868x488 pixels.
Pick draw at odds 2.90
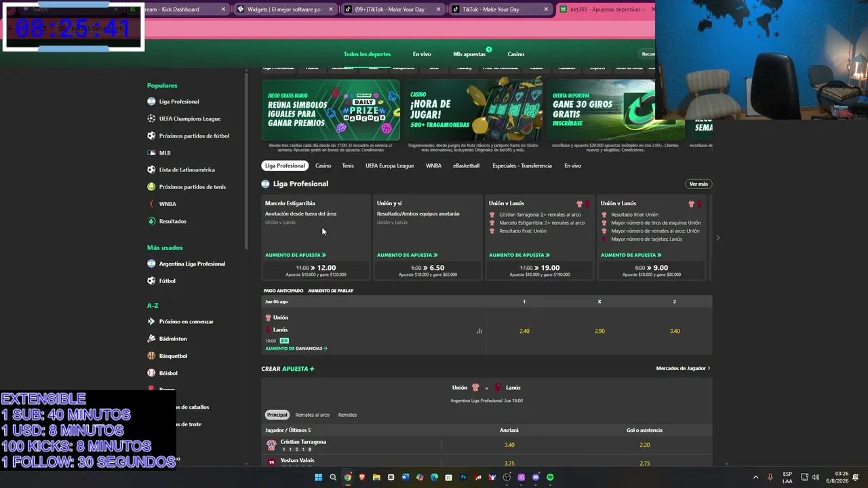tap(599, 331)
